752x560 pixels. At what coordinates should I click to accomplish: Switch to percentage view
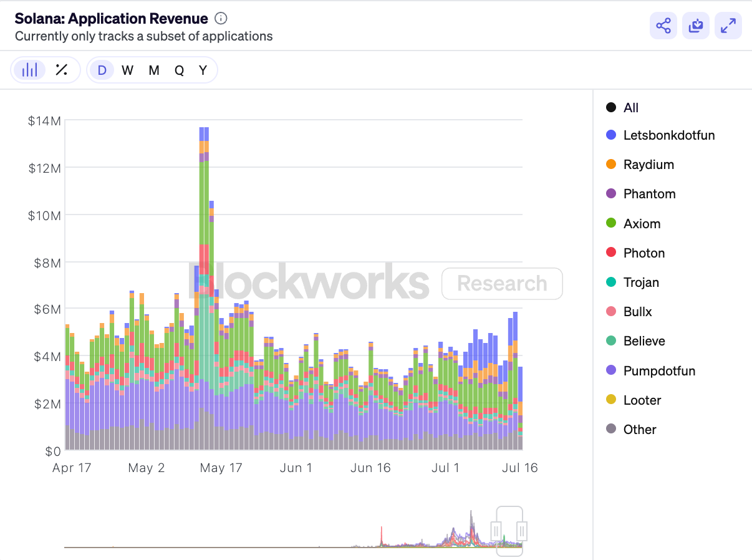point(61,70)
